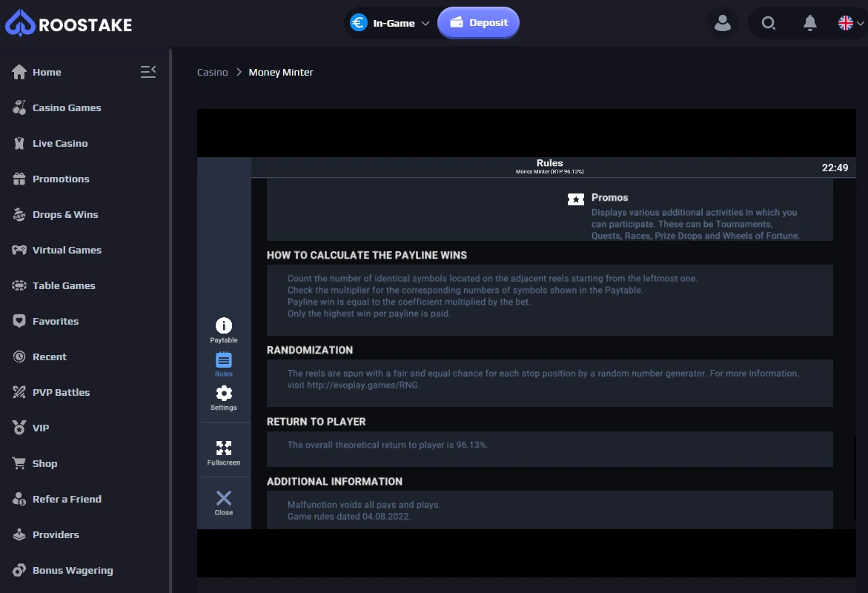Click 'Only the highest win per payline is paid.'
The image size is (868, 593).
(368, 314)
